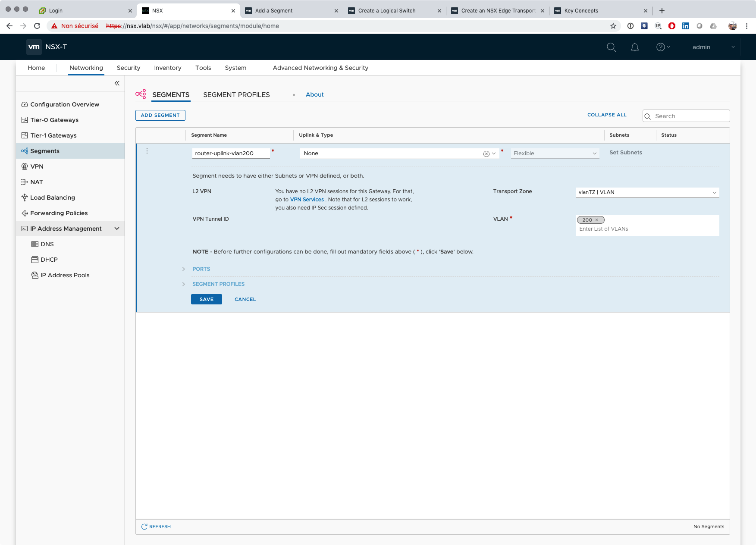Remove the 200 VLAN tag
Viewport: 756px width, 545px height.
coord(597,220)
